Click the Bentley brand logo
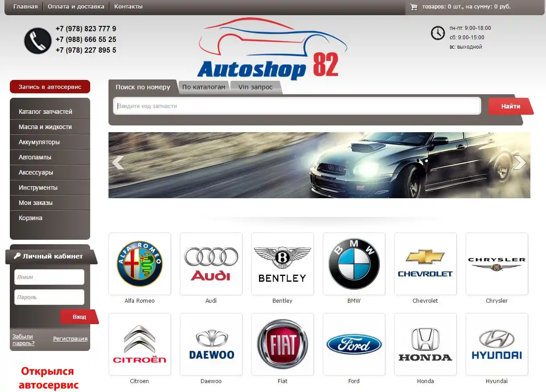This screenshot has width=546, height=392. 283,263
